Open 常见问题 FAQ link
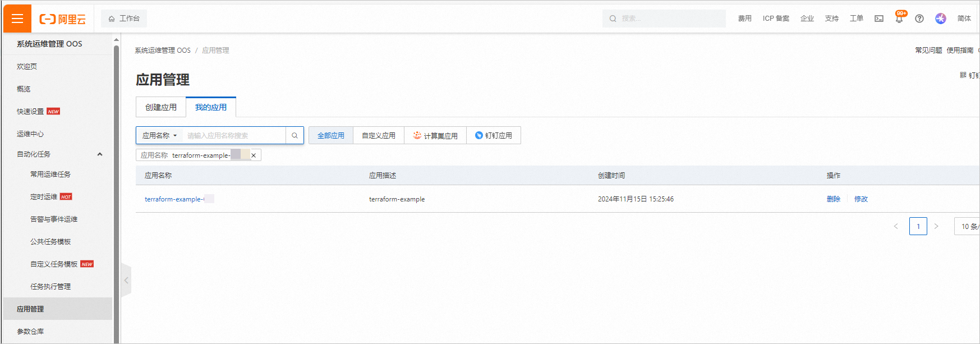This screenshot has height=344, width=980. pyautogui.click(x=929, y=51)
